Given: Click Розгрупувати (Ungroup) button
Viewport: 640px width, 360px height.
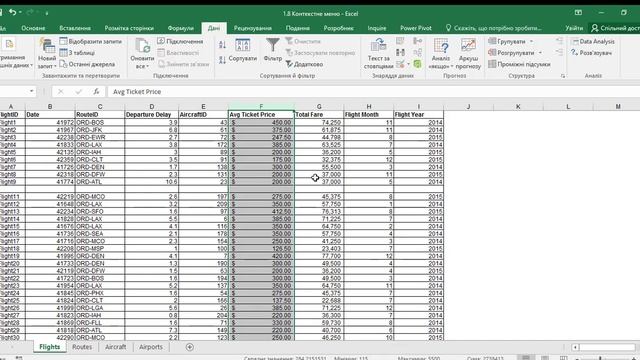Looking at the screenshot, I should click(x=511, y=53).
